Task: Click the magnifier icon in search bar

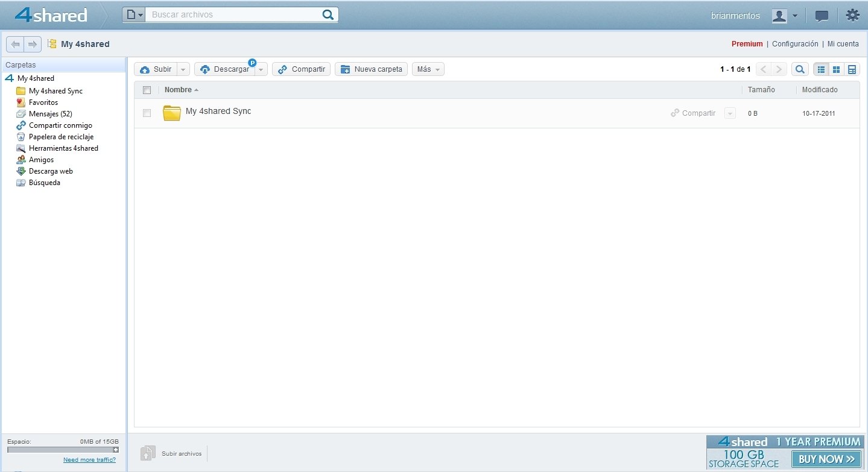Action: (x=328, y=14)
